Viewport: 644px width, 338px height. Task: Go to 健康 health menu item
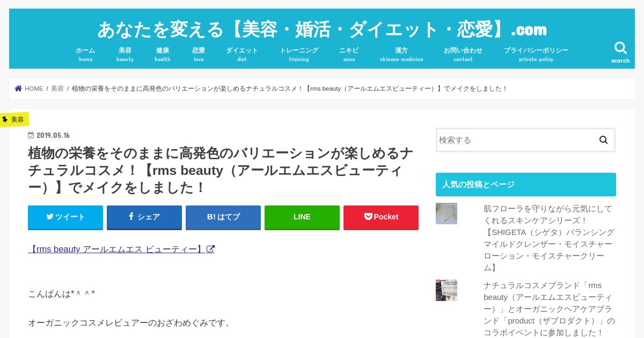pyautogui.click(x=163, y=54)
